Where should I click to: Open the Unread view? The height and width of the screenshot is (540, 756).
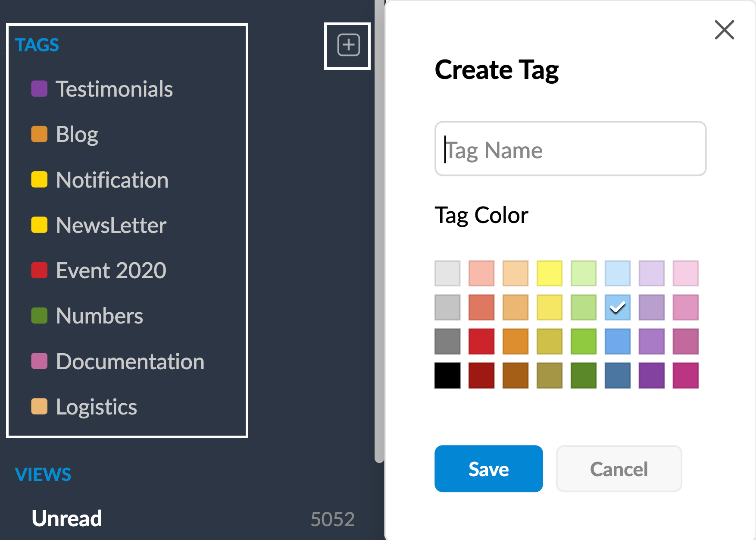[67, 518]
